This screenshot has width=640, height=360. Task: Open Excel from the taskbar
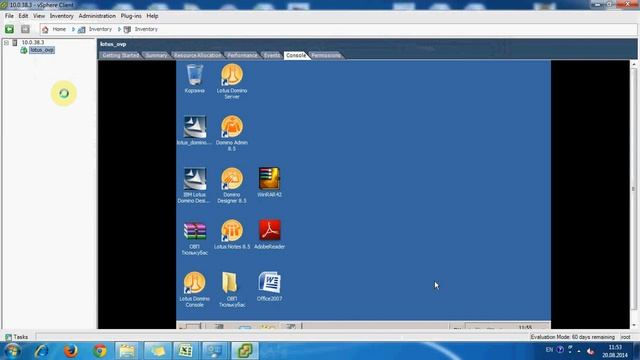point(186,351)
